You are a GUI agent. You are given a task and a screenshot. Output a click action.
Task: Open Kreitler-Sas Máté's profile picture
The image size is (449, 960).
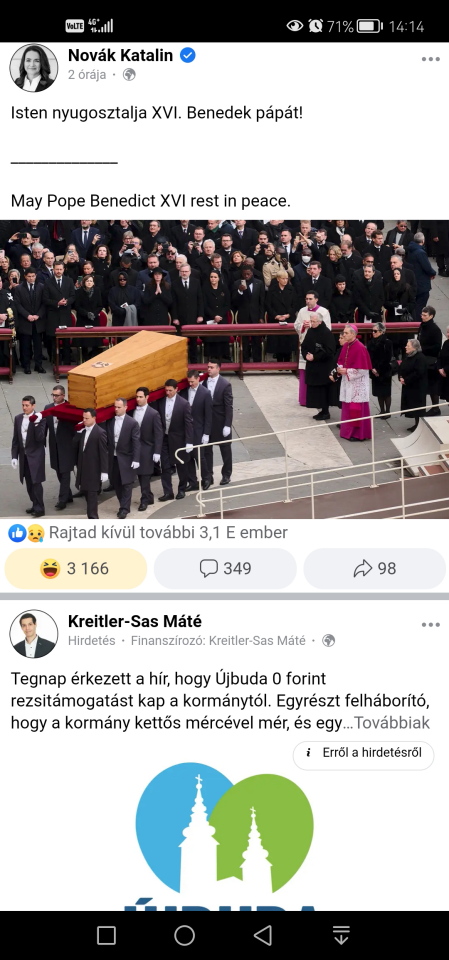pos(34,634)
